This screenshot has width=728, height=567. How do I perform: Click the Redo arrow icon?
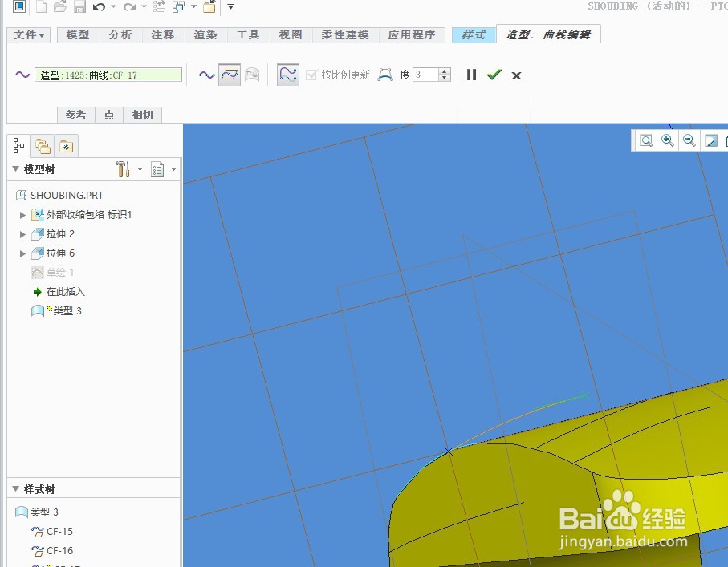pyautogui.click(x=130, y=6)
